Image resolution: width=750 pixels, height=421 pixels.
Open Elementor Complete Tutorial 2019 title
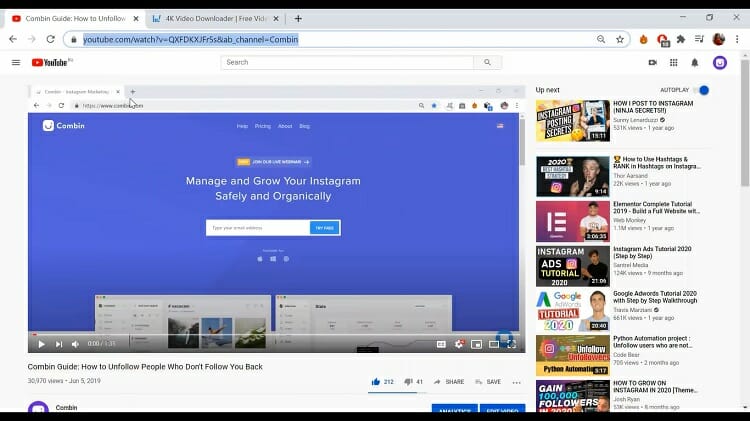coord(656,208)
